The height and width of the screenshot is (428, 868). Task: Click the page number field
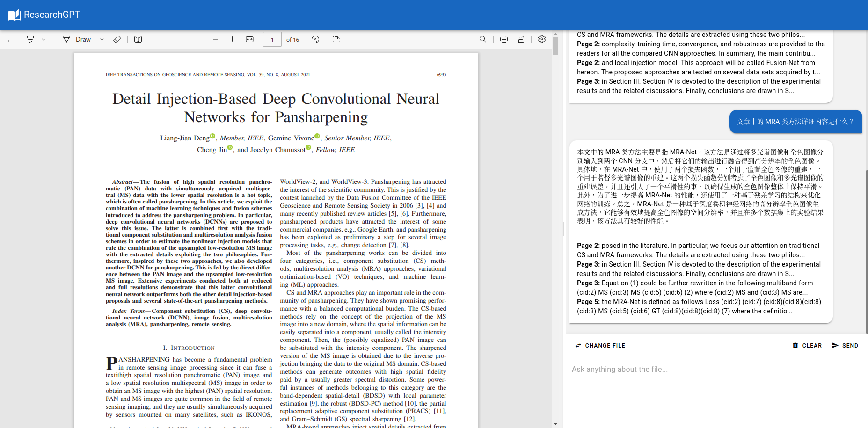[272, 39]
